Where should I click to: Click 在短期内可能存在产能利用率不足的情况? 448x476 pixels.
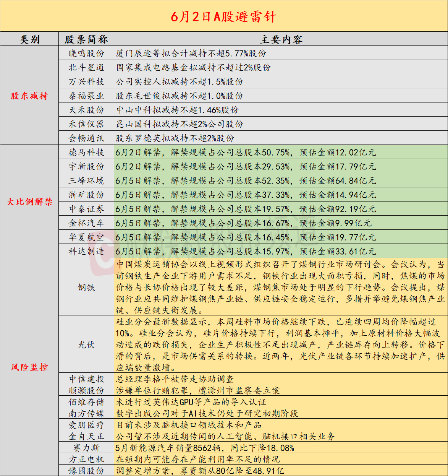click(x=198, y=459)
